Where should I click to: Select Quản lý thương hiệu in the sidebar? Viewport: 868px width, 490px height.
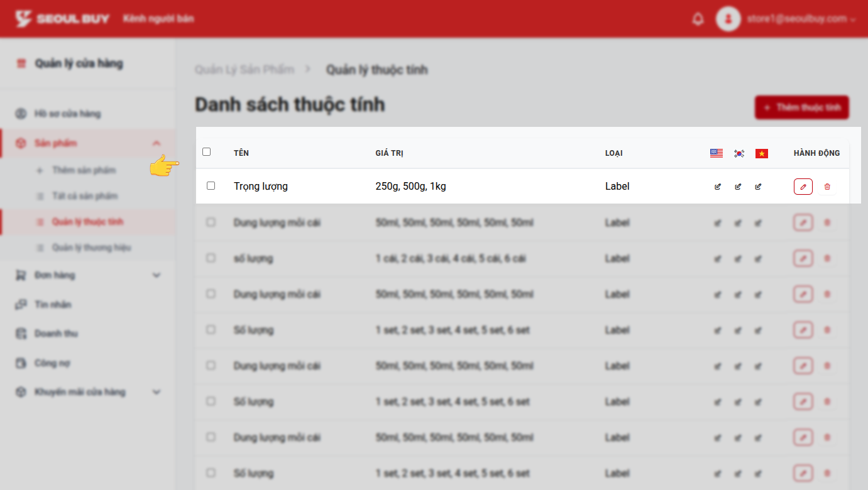91,247
